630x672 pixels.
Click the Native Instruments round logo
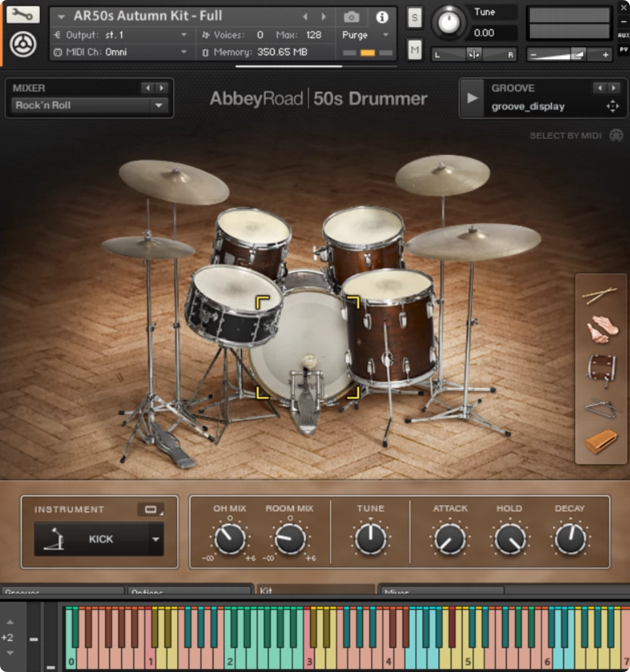(23, 45)
